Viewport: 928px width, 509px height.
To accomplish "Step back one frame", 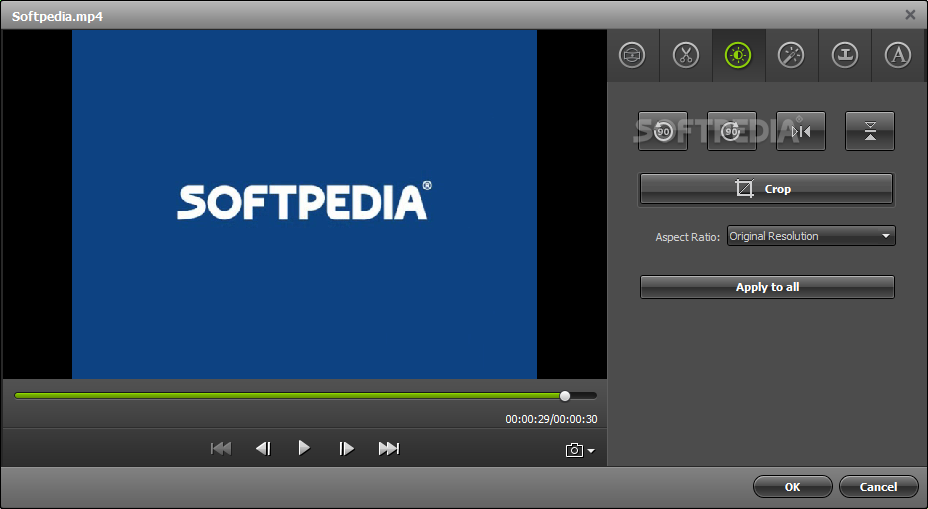I will click(x=263, y=449).
